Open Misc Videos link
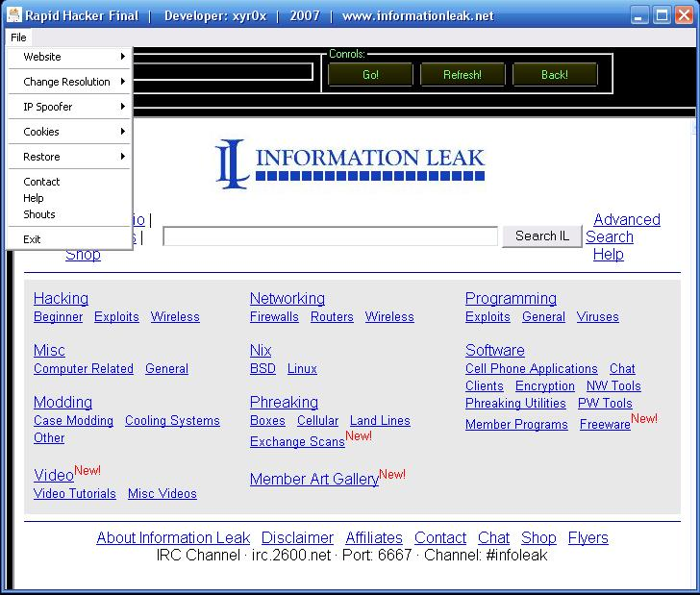 click(162, 494)
